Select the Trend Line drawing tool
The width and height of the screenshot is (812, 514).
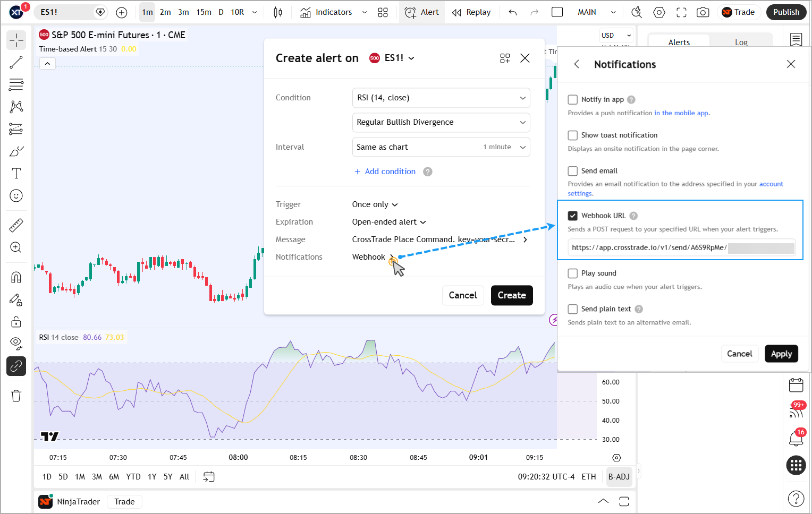point(16,63)
